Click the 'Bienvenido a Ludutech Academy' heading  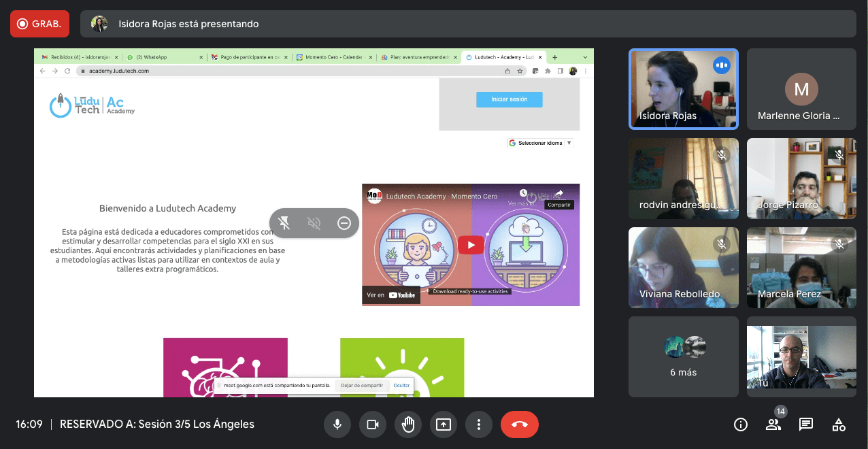click(168, 208)
